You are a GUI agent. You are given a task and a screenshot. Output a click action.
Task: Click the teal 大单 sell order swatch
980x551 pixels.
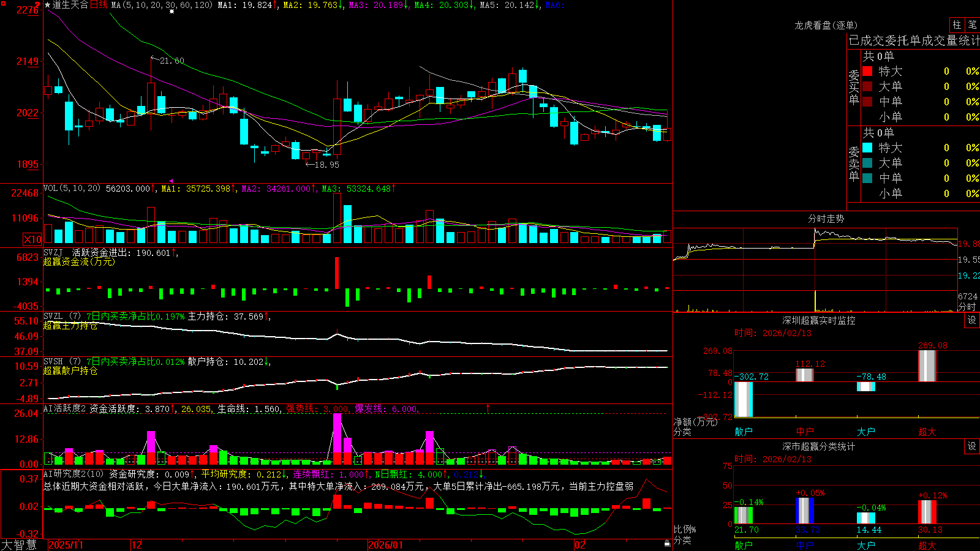click(x=867, y=163)
